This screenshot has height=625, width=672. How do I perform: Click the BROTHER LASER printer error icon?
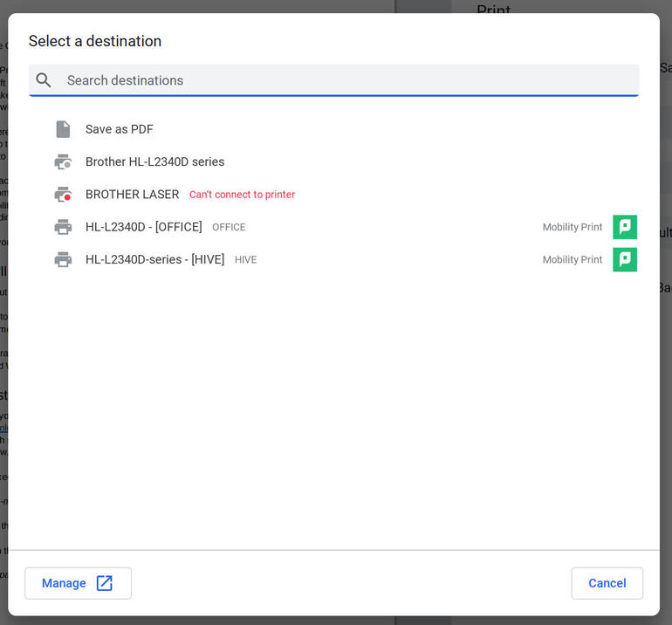click(x=63, y=194)
